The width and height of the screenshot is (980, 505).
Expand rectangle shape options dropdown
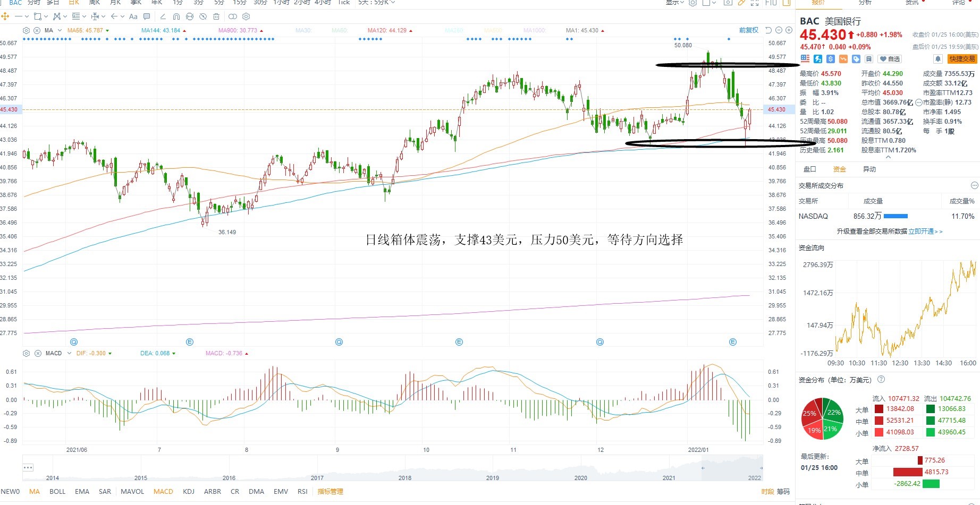tap(46, 16)
